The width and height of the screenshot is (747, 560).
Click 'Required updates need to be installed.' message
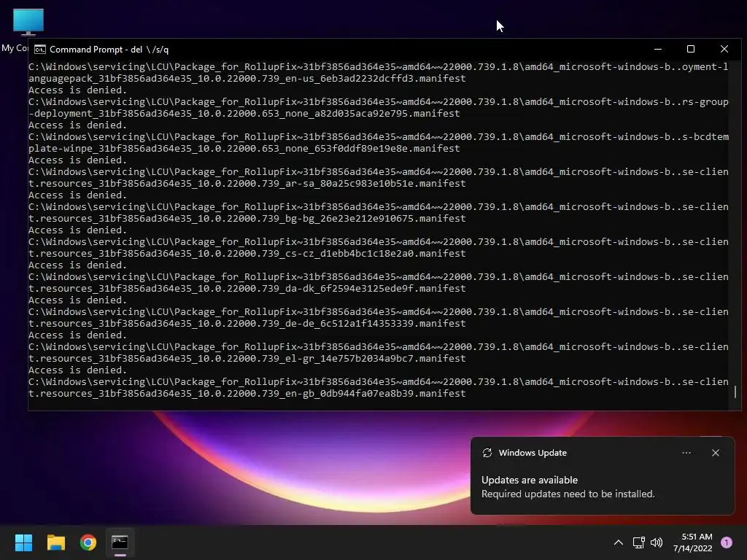(568, 494)
